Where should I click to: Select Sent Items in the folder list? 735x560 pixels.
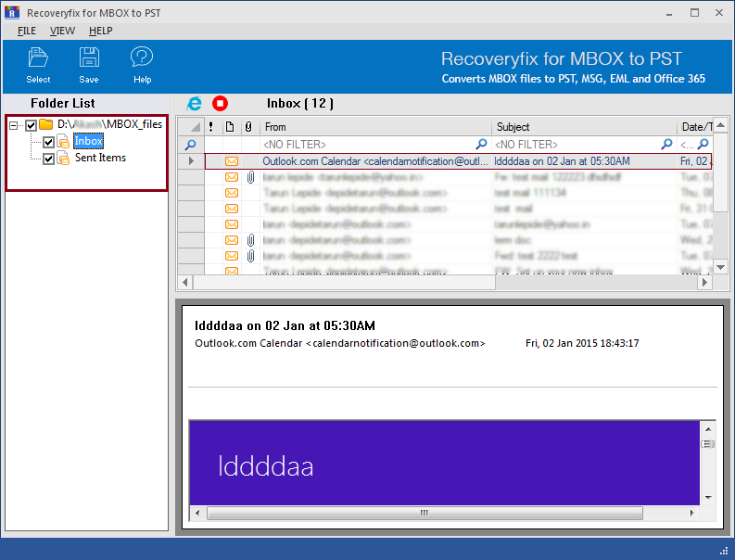click(100, 158)
